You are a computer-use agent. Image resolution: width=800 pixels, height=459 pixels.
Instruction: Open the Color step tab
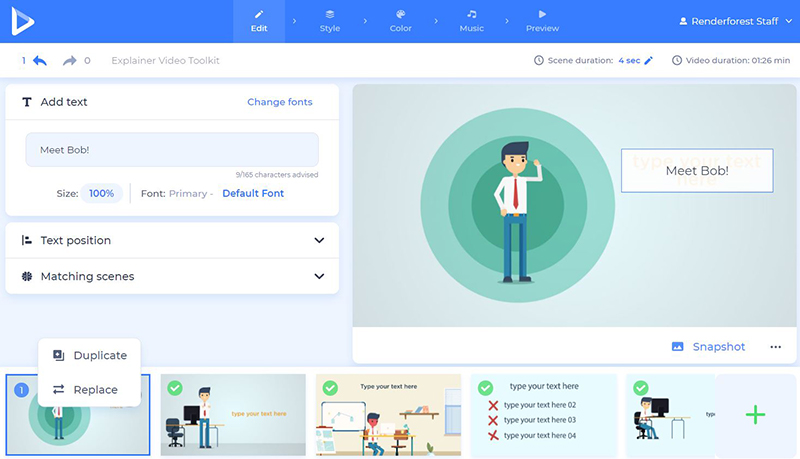click(400, 21)
